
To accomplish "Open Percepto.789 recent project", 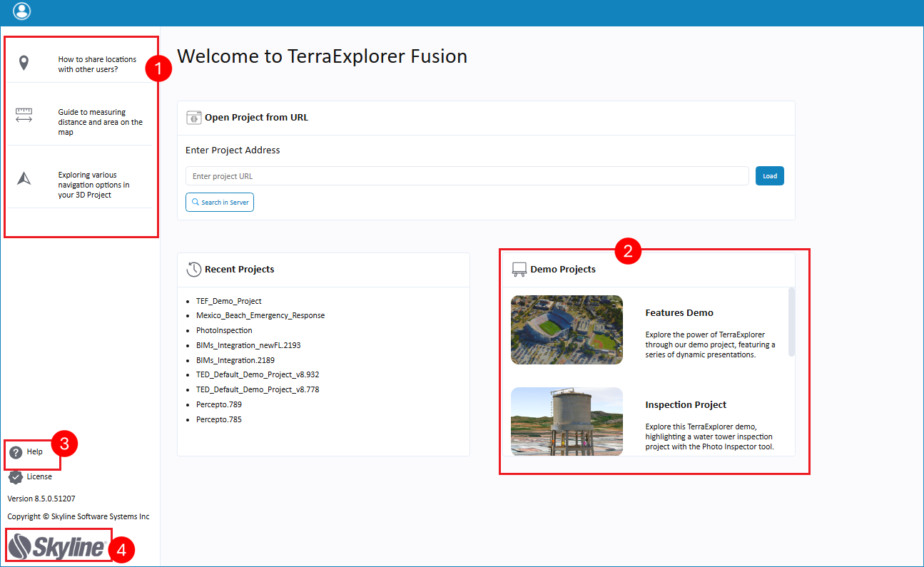I will 219,404.
